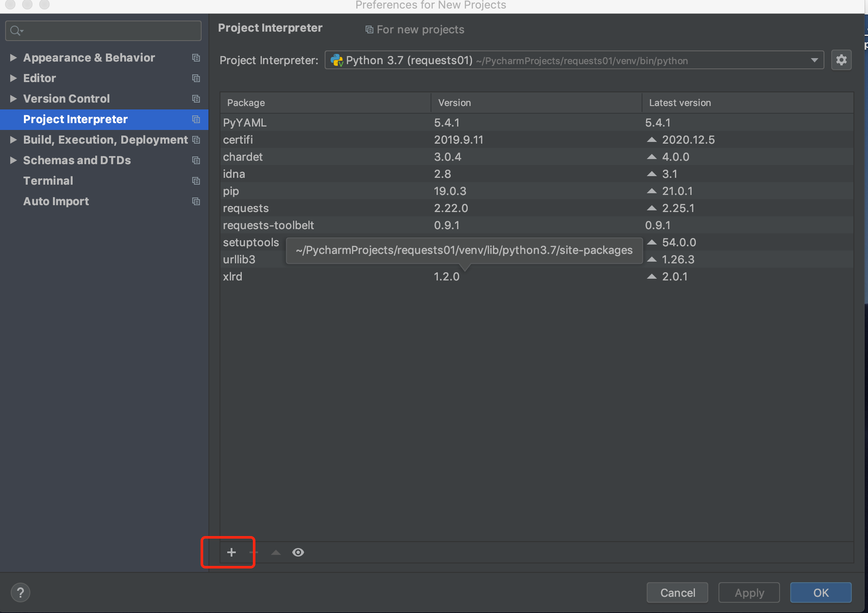Select the Auto Import settings item
This screenshot has width=868, height=613.
coord(56,201)
